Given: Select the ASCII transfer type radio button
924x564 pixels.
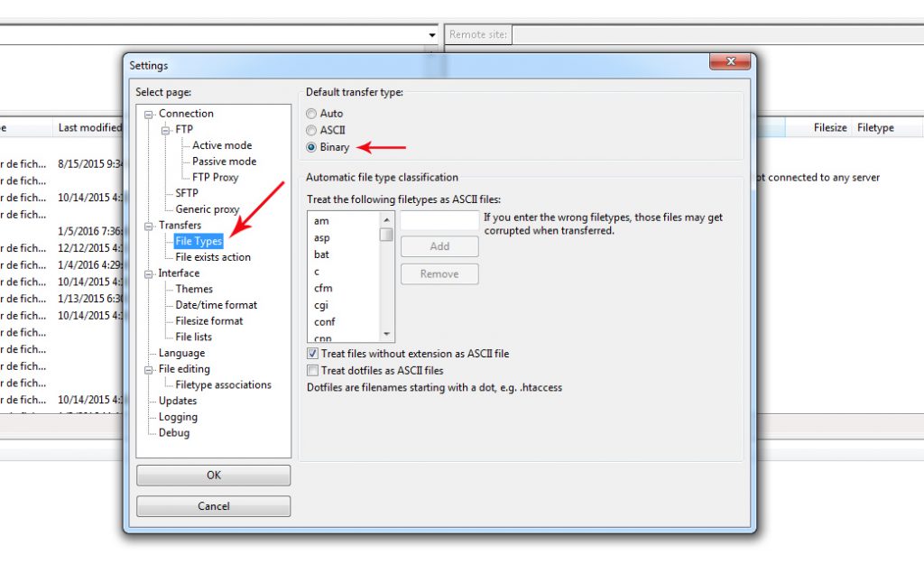Looking at the screenshot, I should coord(311,130).
